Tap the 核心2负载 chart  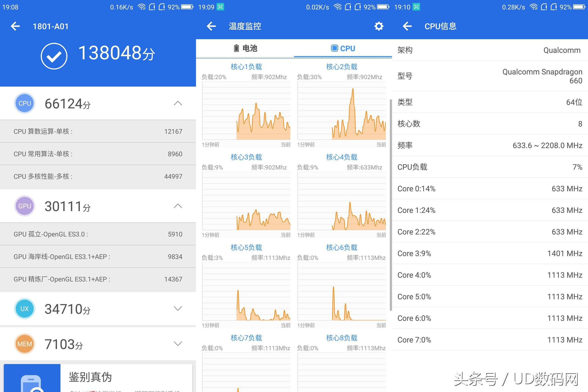click(342, 110)
